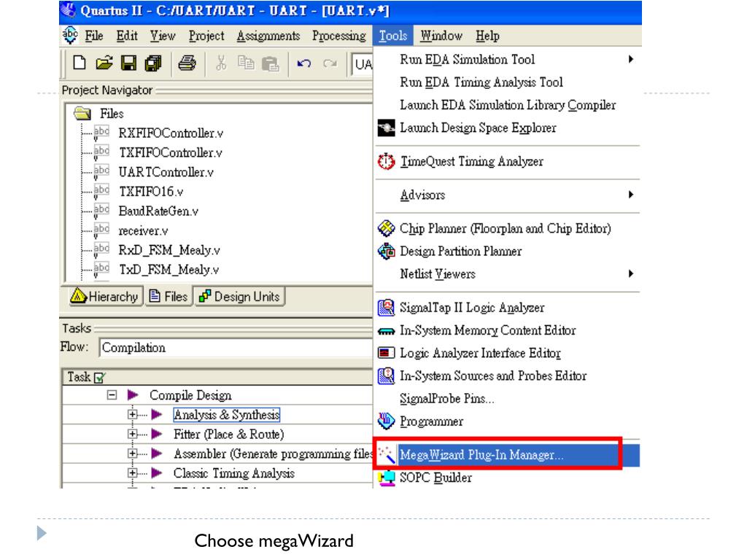The width and height of the screenshot is (747, 560).
Task: Create a new file via toolbar icon
Action: (80, 63)
